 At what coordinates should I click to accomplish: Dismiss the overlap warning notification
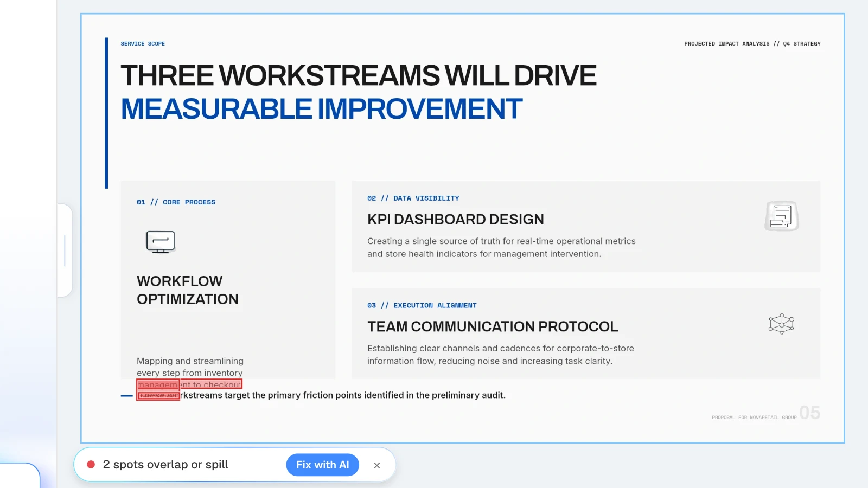tap(376, 465)
